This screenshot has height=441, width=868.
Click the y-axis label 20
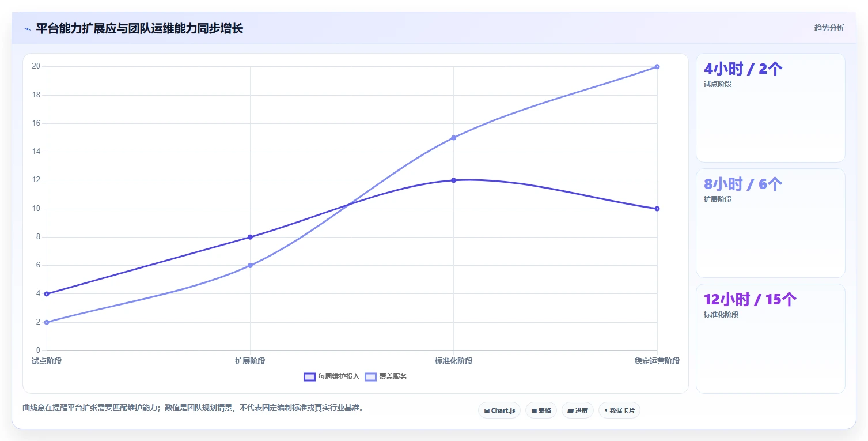coord(36,66)
